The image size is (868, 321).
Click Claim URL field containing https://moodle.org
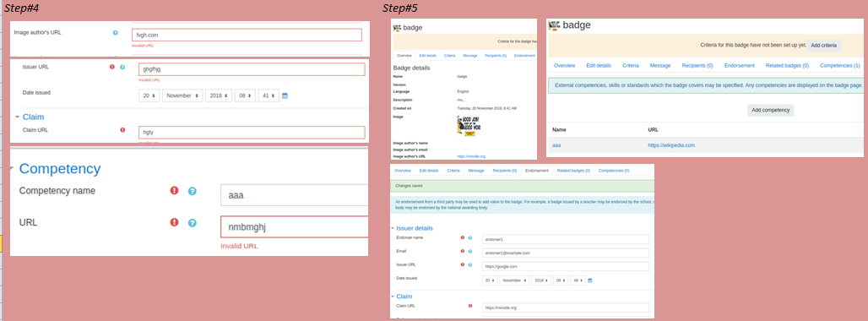tap(565, 307)
